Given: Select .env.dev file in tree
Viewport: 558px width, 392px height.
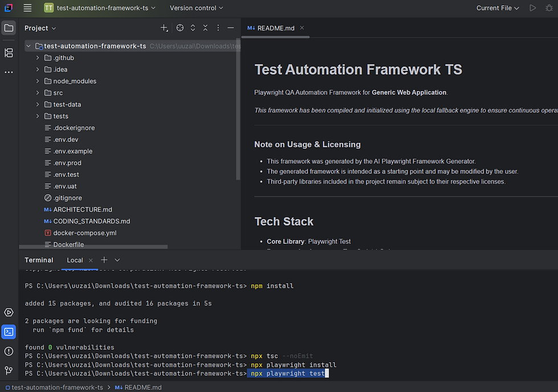Looking at the screenshot, I should [61, 139].
